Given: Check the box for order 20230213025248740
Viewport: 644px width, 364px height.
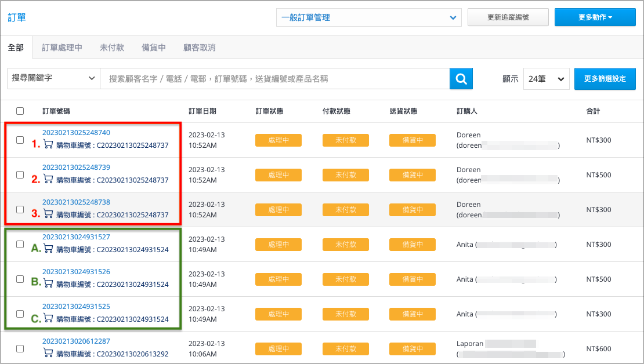Looking at the screenshot, I should (x=20, y=140).
